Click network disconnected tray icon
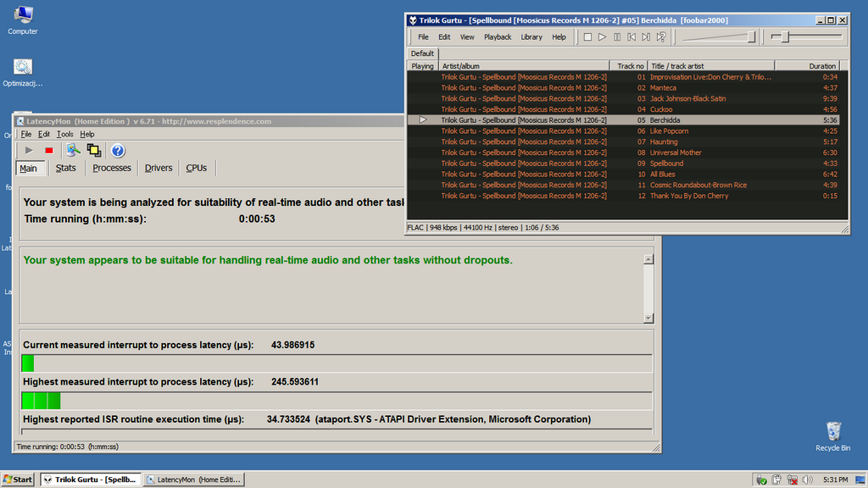 793,480
